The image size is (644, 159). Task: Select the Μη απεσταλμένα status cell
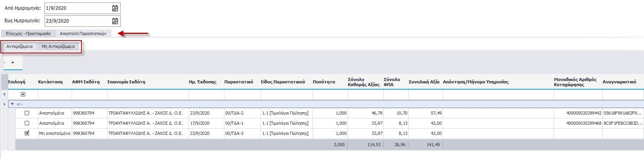[55, 133]
